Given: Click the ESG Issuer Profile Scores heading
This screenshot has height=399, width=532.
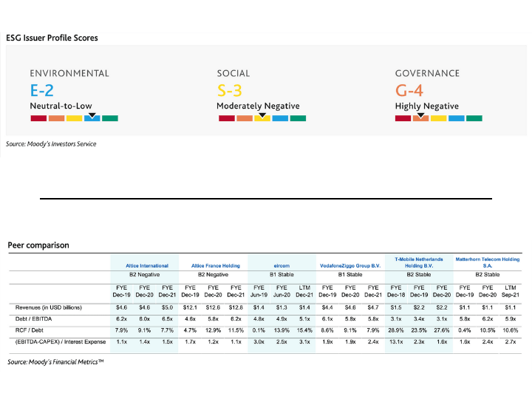Looking at the screenshot, I should [52, 37].
